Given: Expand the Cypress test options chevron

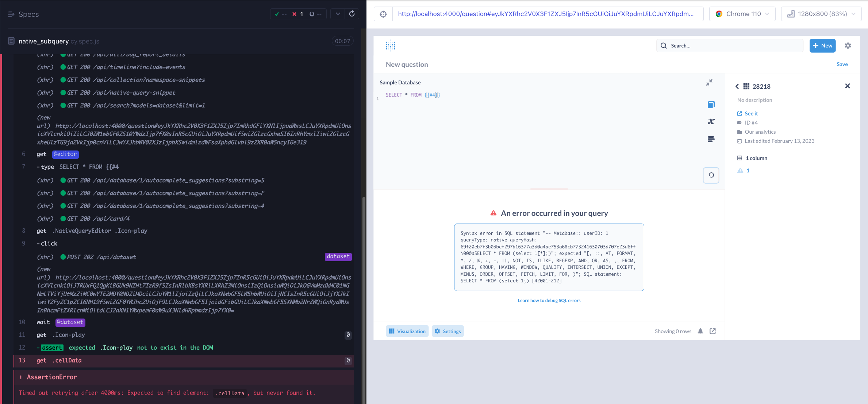Looking at the screenshot, I should tap(338, 14).
